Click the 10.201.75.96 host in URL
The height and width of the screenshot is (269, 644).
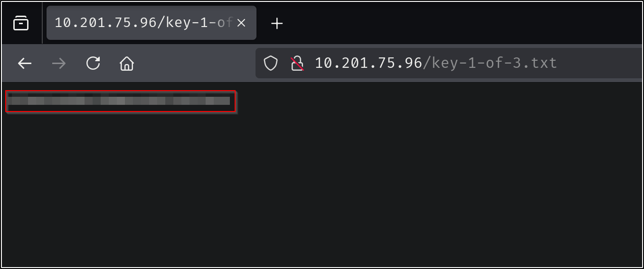click(x=369, y=63)
